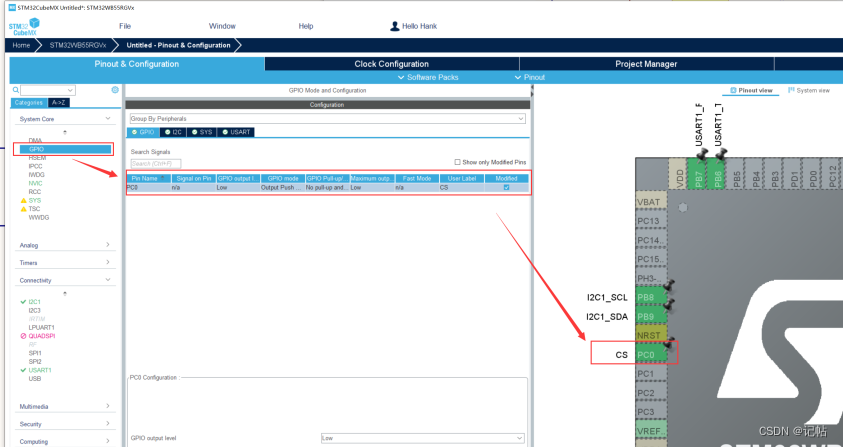843x447 pixels.
Task: Click the VDD pin at the chip top
Action: (679, 173)
